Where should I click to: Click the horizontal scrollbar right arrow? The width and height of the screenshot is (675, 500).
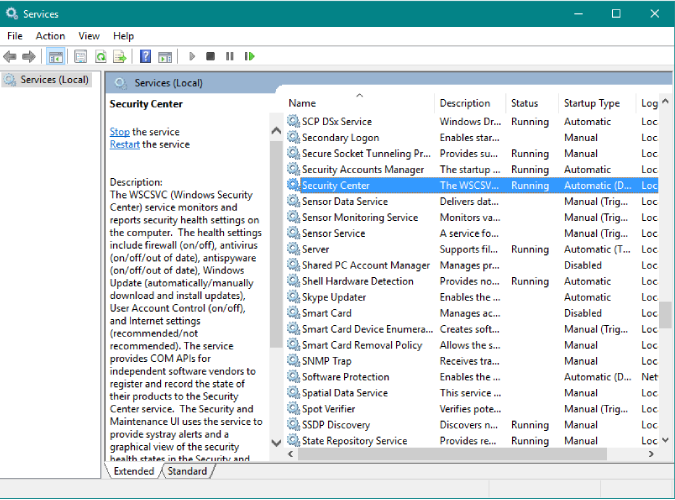pyautogui.click(x=651, y=453)
